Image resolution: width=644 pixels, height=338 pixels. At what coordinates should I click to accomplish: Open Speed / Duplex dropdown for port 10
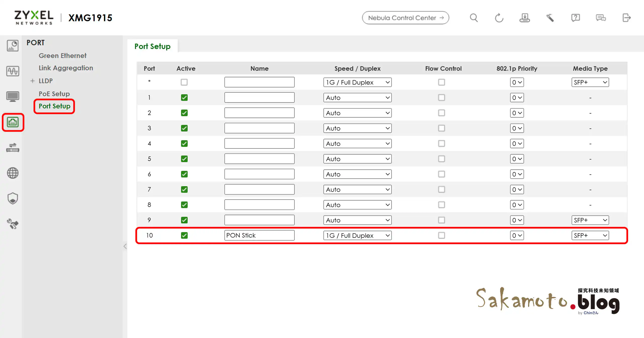click(x=357, y=235)
